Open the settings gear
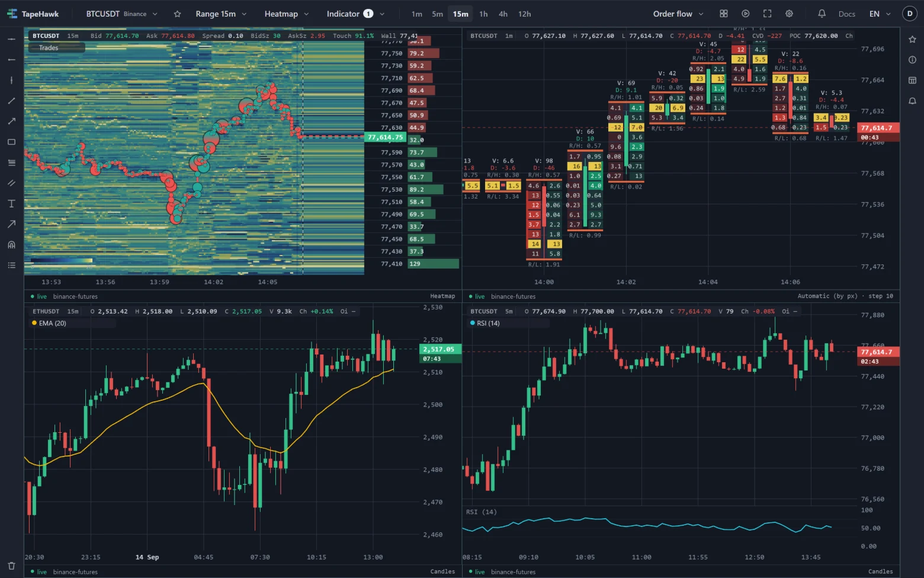The image size is (924, 578). pos(789,14)
